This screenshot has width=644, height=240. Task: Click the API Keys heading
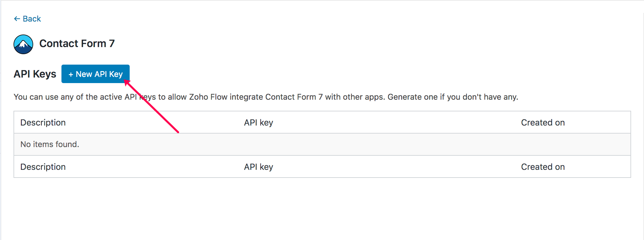point(35,74)
